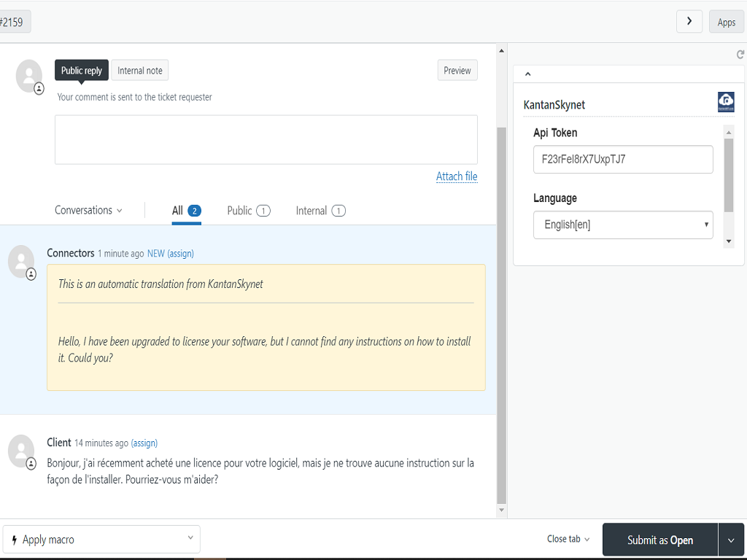
Task: Click the Preview button
Action: pos(457,71)
